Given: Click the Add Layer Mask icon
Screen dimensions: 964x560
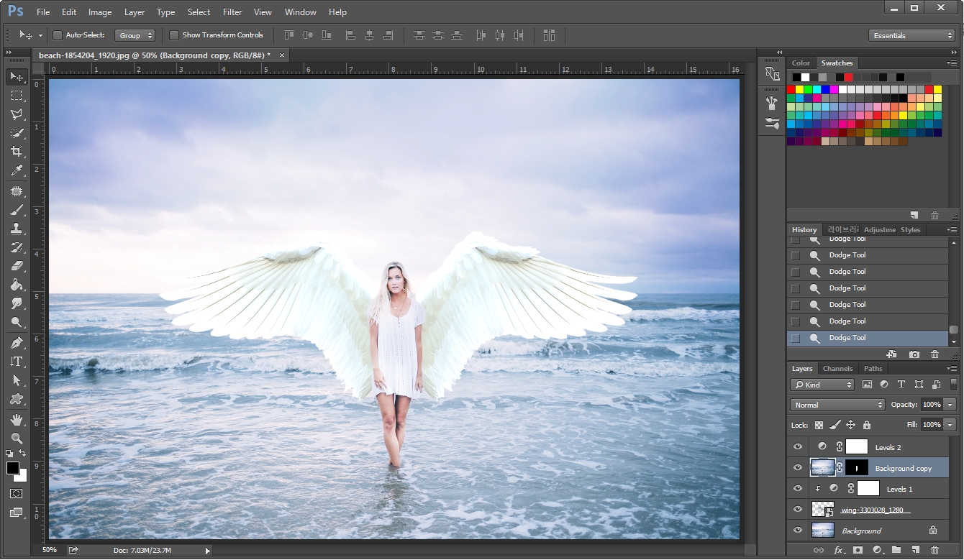Looking at the screenshot, I should pyautogui.click(x=858, y=550).
